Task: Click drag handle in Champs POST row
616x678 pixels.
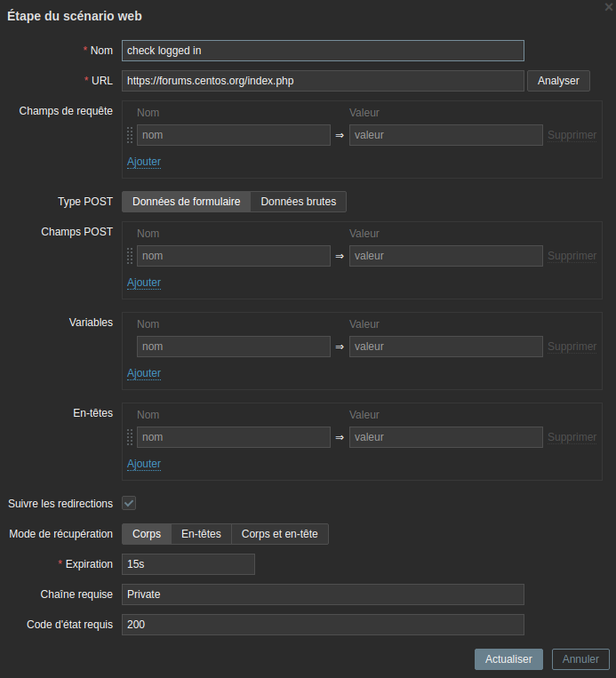Action: point(130,256)
